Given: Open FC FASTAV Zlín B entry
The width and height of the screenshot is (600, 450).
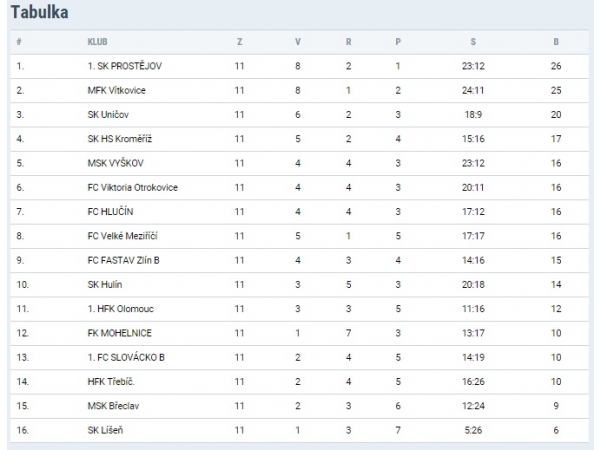Looking at the screenshot, I should click(x=124, y=260).
